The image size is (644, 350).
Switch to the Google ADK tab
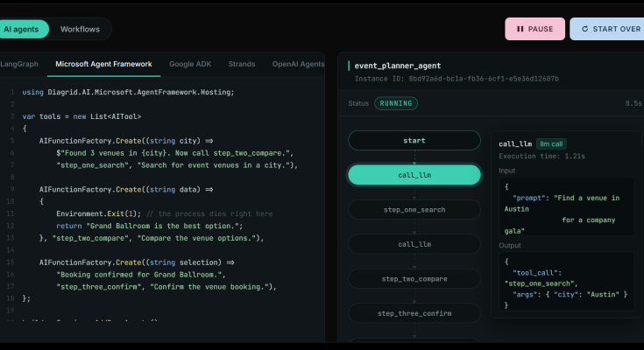point(190,64)
